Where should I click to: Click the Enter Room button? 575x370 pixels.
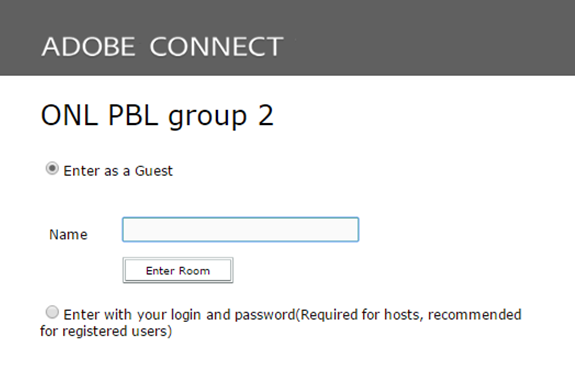(178, 270)
